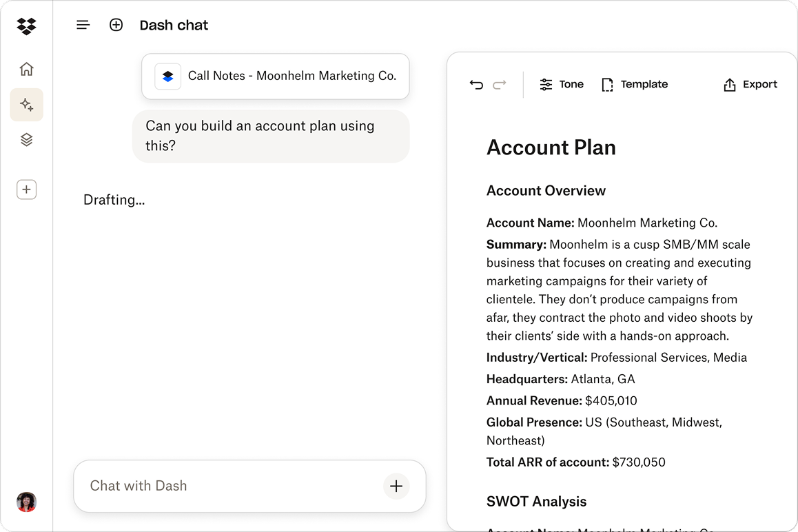The height and width of the screenshot is (532, 798).
Task: Undo the last document change
Action: click(476, 85)
